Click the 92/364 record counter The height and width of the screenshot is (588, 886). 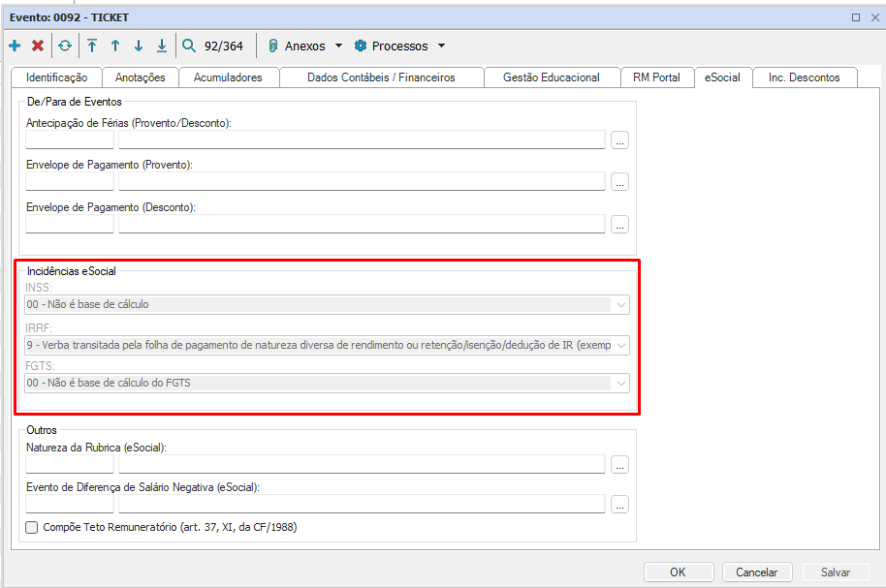(x=224, y=46)
